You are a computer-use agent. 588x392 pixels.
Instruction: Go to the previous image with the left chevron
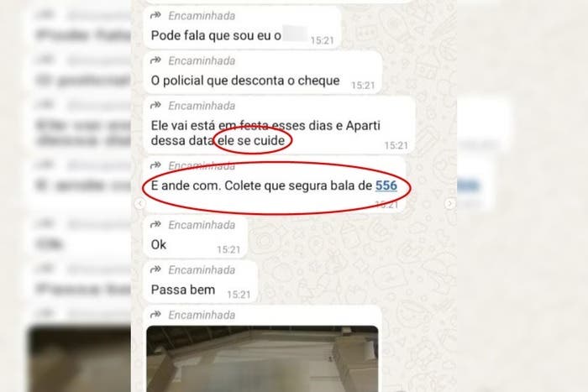(140, 203)
